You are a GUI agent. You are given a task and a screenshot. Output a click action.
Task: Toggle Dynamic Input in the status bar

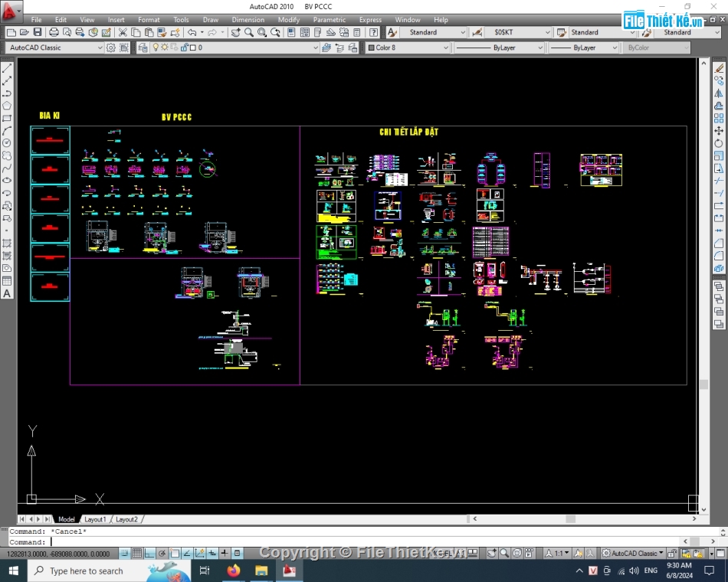(212, 553)
